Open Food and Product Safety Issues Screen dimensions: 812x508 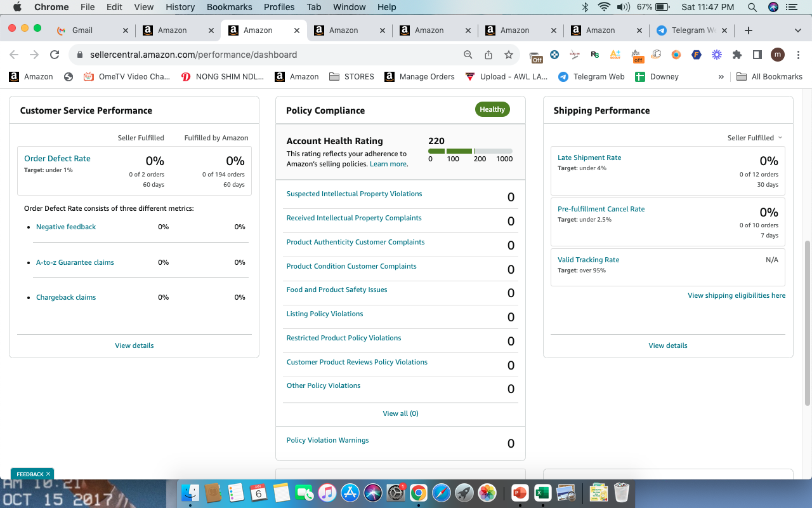click(337, 290)
